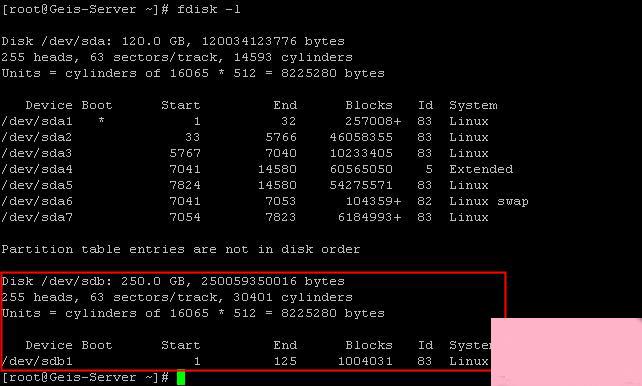Click start cylinder 7824 on the sda5 row
The height and width of the screenshot is (386, 642).
pos(185,185)
